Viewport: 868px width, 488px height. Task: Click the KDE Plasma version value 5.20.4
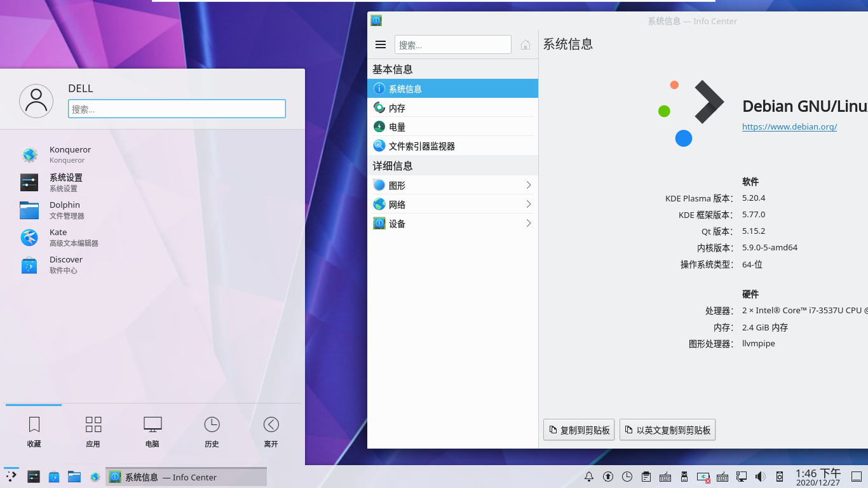coord(754,198)
